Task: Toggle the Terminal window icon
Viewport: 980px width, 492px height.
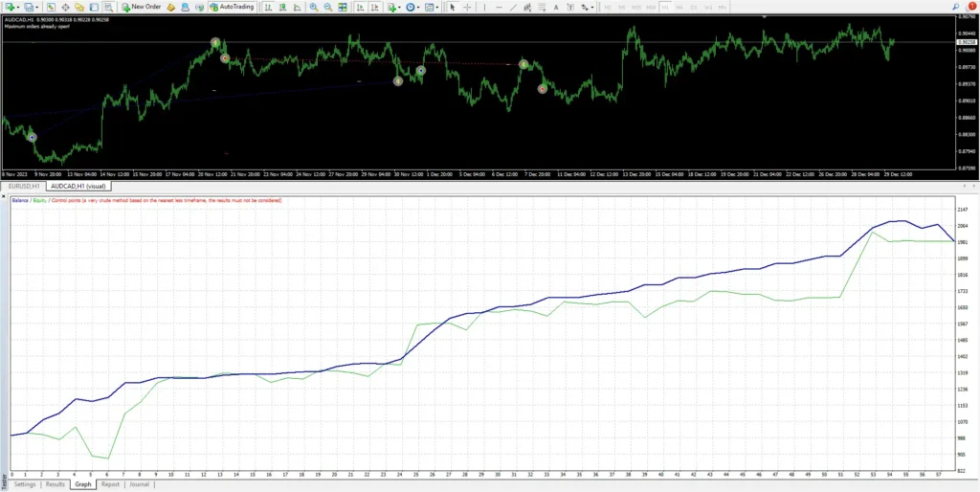Action: tap(94, 7)
